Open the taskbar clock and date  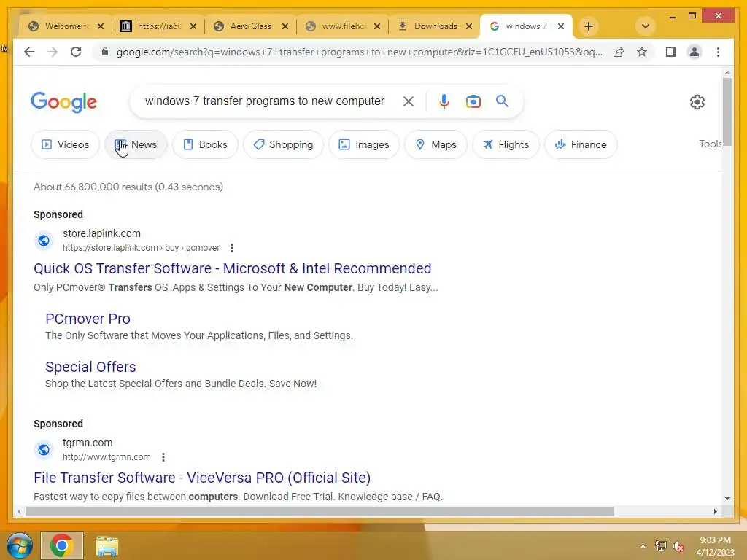pyautogui.click(x=715, y=546)
